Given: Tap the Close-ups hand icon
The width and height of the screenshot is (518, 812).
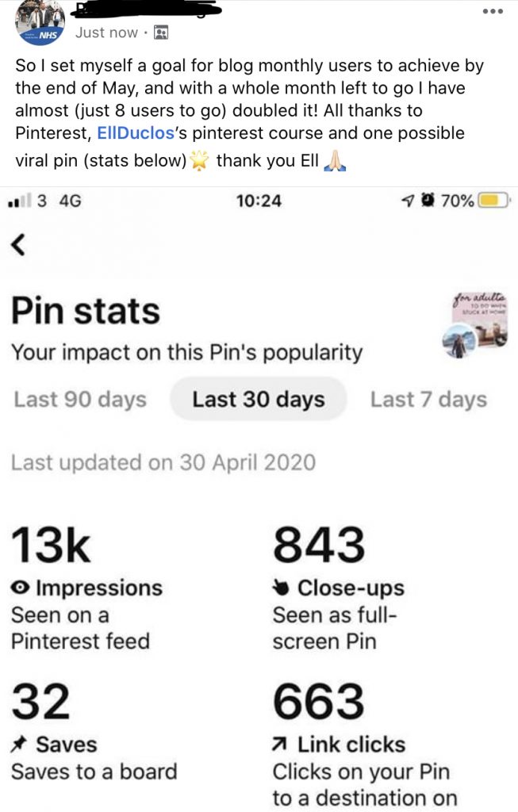Looking at the screenshot, I should pyautogui.click(x=280, y=588).
